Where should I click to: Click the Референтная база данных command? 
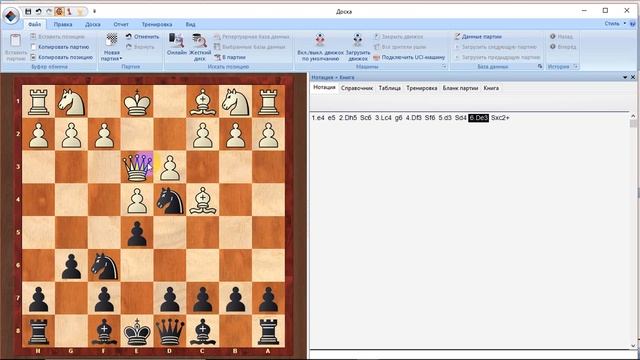pyautogui.click(x=251, y=37)
